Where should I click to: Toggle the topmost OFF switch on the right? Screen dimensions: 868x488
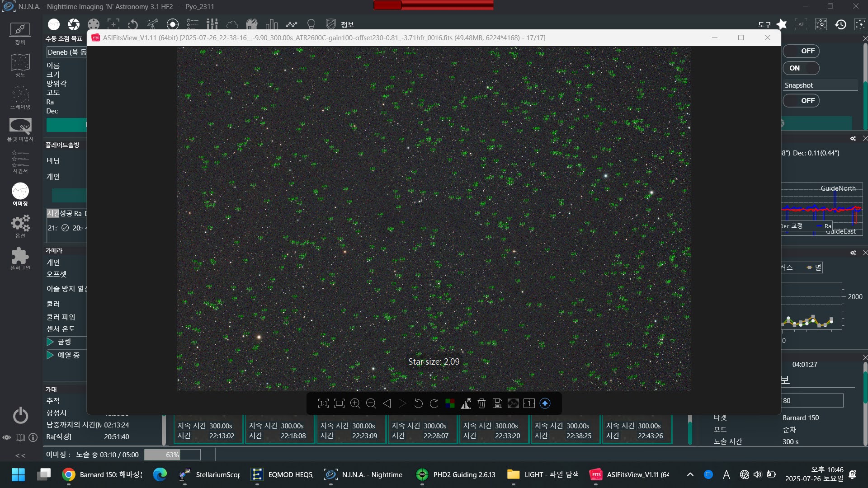pos(801,51)
